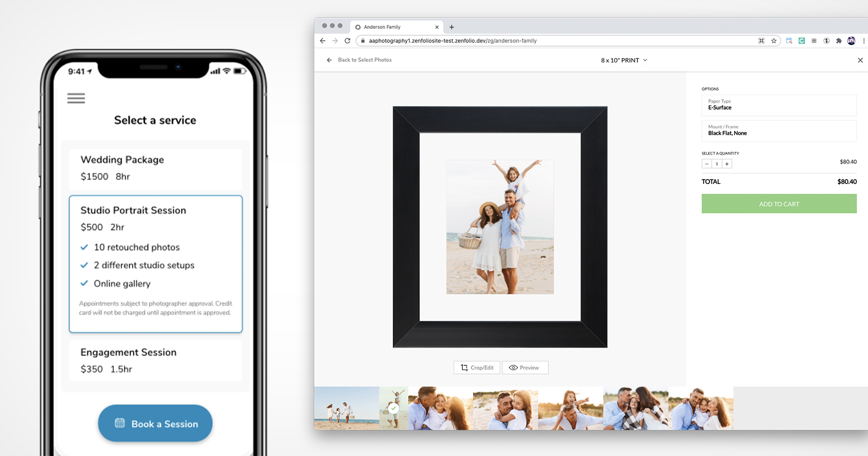Screen dimensions: 868x456
Task: Select the sixth thumbnail, family with plaid blanket
Action: (x=636, y=408)
